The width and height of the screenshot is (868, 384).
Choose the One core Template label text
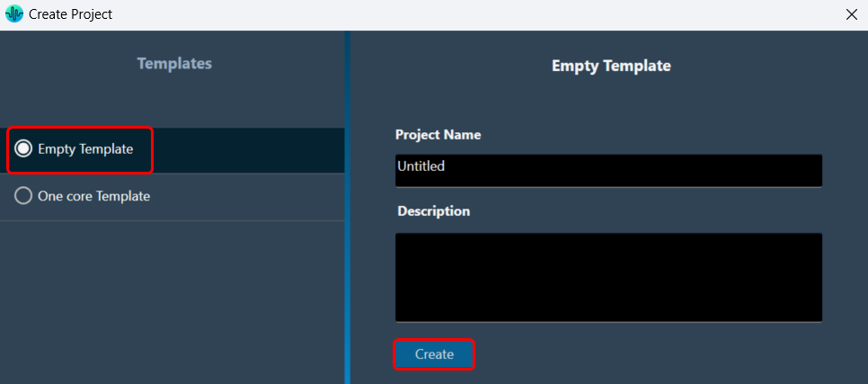click(x=93, y=196)
